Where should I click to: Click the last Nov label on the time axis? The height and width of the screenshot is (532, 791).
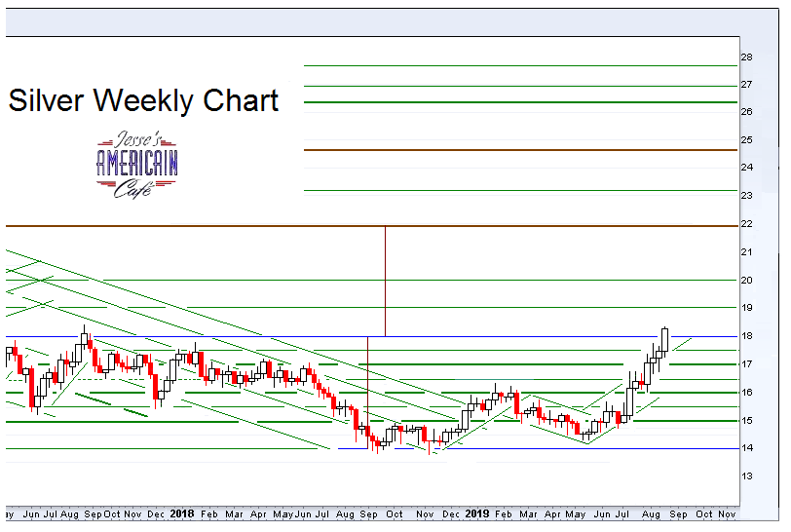click(727, 514)
